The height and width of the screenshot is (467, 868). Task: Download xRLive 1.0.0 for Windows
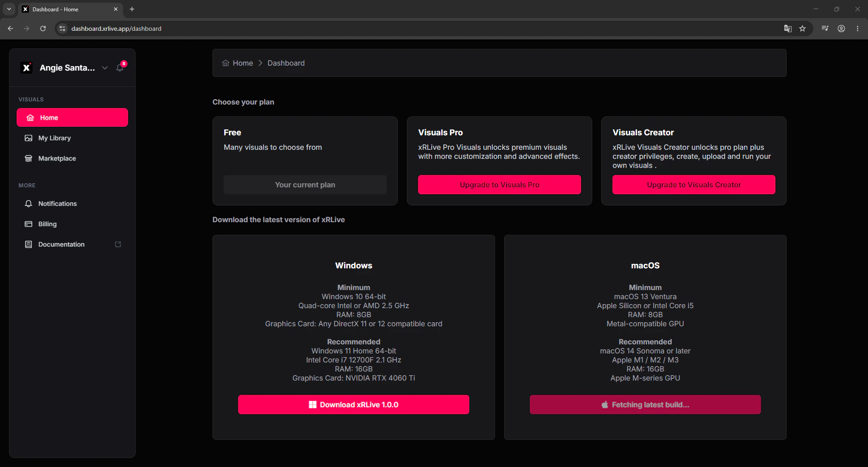click(354, 405)
